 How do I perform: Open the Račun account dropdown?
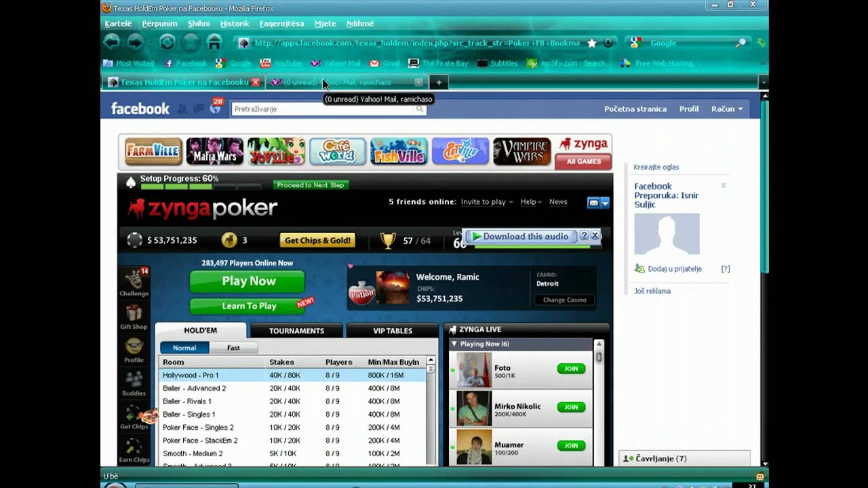click(727, 108)
